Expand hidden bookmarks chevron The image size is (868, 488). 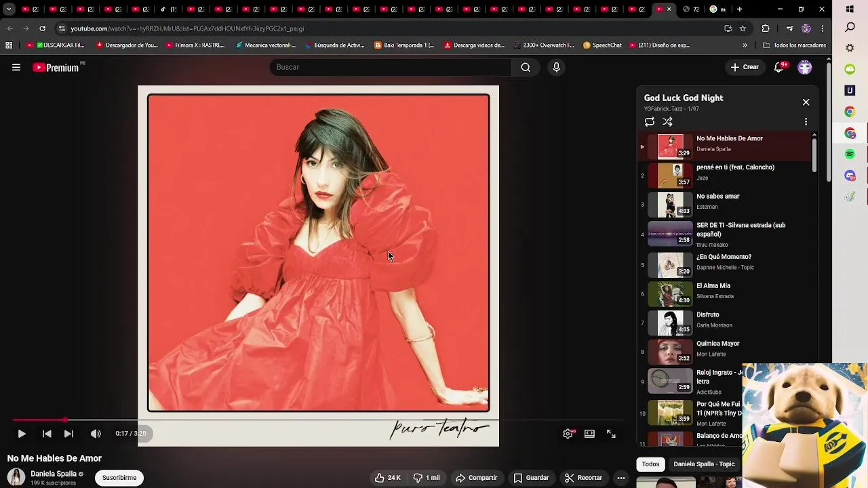[x=745, y=45]
